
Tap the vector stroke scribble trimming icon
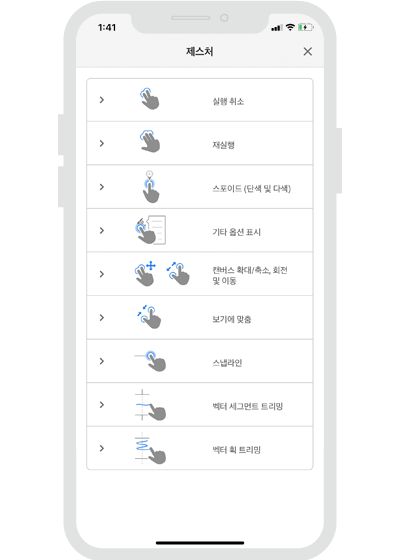click(150, 449)
